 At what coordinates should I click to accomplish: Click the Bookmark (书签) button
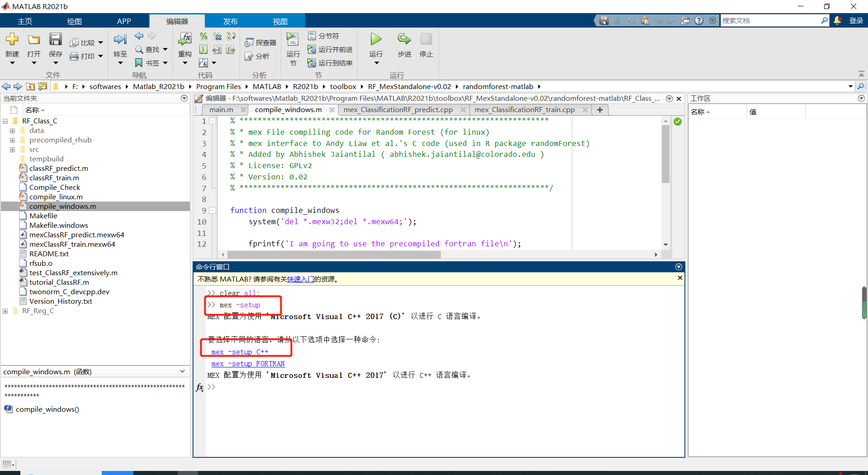coord(151,63)
